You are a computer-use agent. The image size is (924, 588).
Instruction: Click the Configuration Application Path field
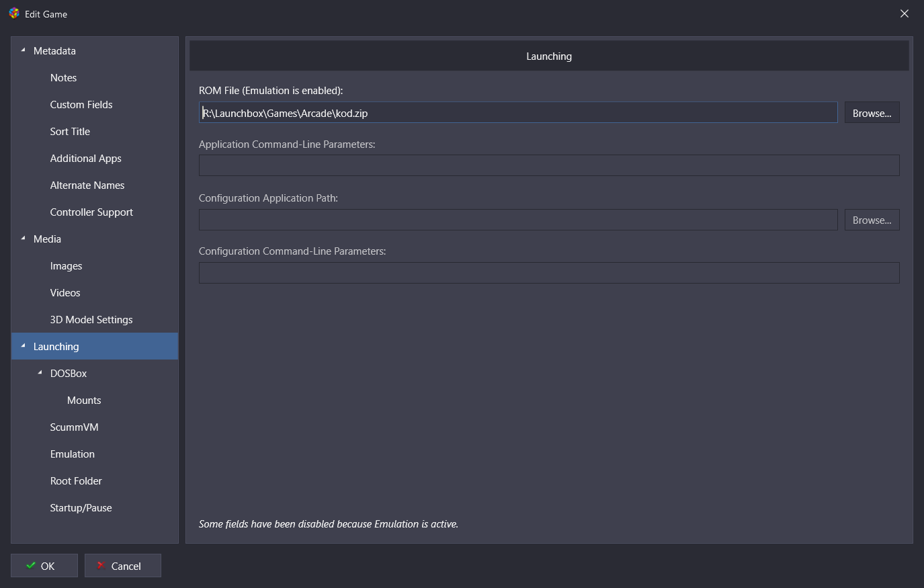point(518,220)
